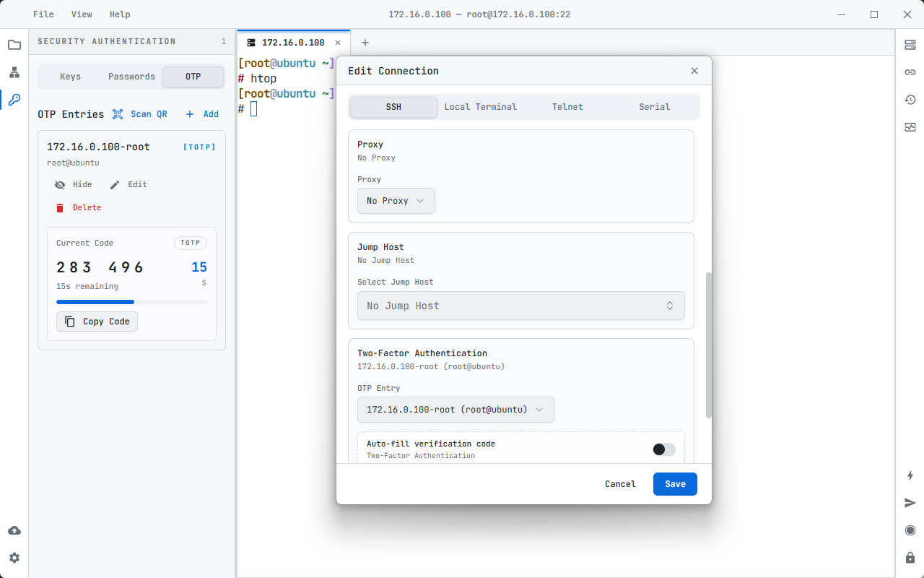Select the Serial connection tab
The height and width of the screenshot is (578, 924).
pyautogui.click(x=655, y=107)
